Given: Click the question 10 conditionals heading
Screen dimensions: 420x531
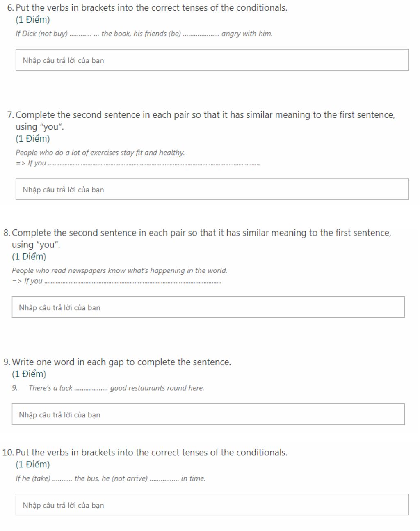Looking at the screenshot, I should [151, 453].
